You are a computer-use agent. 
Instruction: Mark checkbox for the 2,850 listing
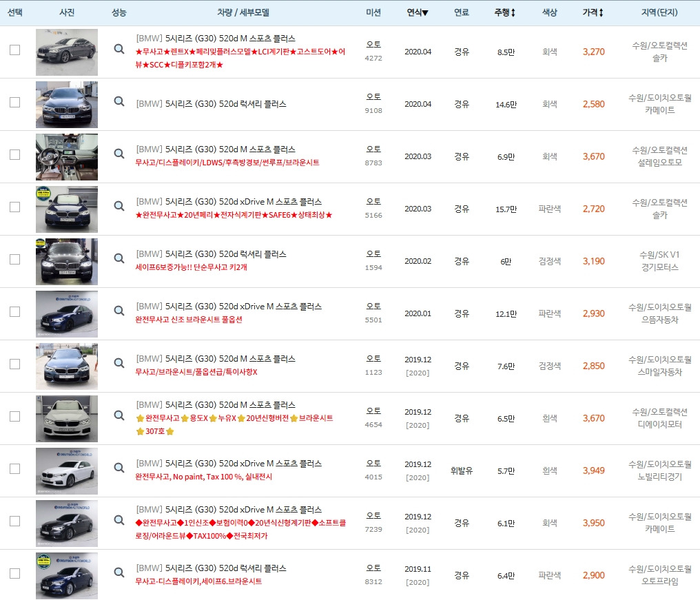pos(14,364)
